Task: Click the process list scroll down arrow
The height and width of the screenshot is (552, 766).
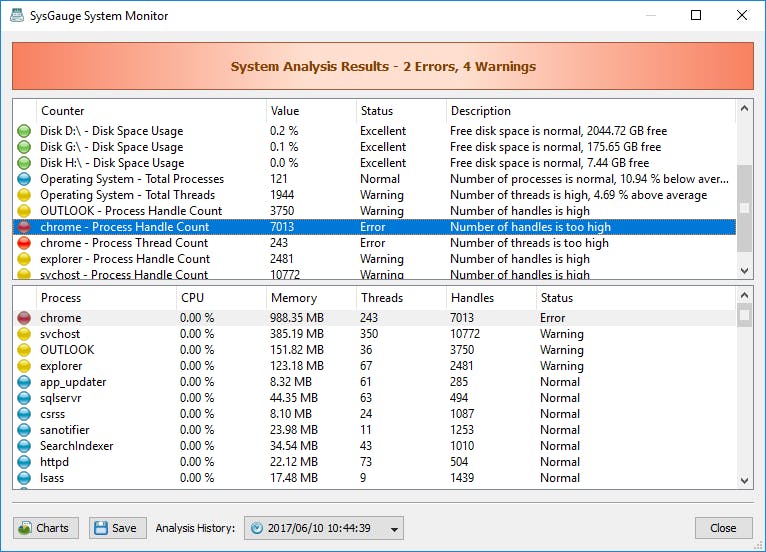Action: [x=745, y=481]
